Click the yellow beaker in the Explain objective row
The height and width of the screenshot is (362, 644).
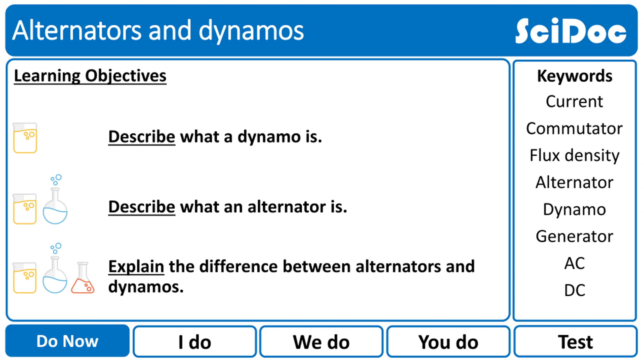click(25, 278)
